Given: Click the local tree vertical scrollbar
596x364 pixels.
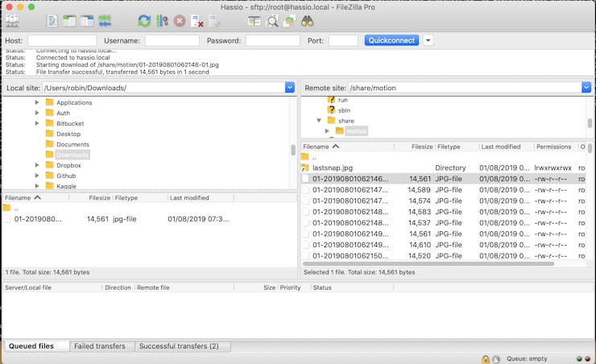Looking at the screenshot, I should click(x=293, y=150).
